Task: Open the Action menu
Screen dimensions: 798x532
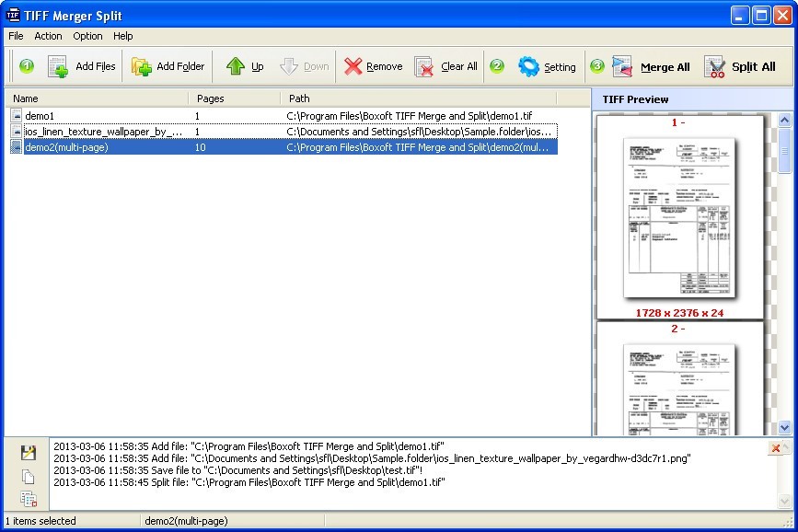Action: (x=49, y=36)
